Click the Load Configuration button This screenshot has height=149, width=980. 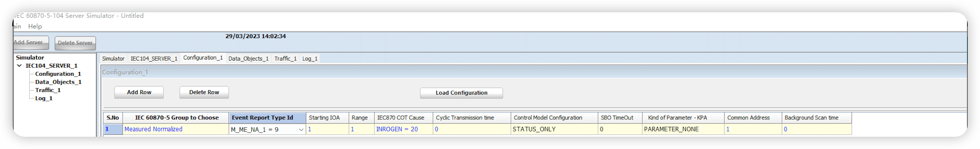pos(461,93)
